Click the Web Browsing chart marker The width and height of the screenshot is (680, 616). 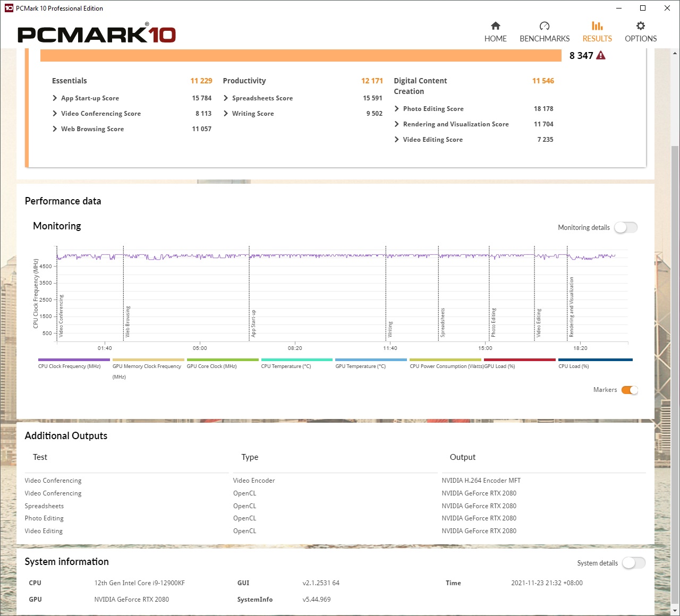click(x=127, y=321)
